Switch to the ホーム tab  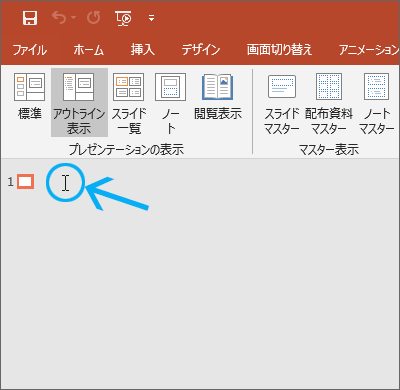[88, 50]
